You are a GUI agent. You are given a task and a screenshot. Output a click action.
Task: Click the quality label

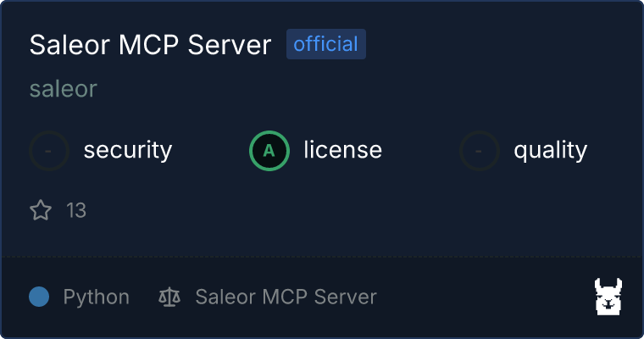click(x=551, y=150)
